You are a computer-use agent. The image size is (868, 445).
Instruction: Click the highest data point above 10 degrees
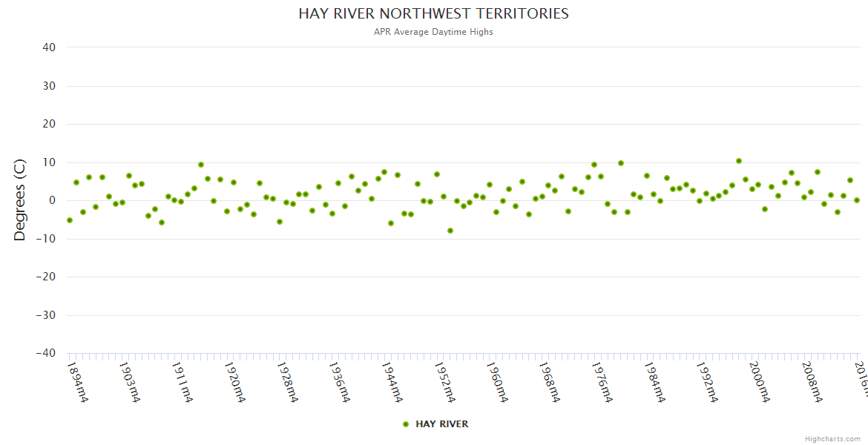[738, 161]
